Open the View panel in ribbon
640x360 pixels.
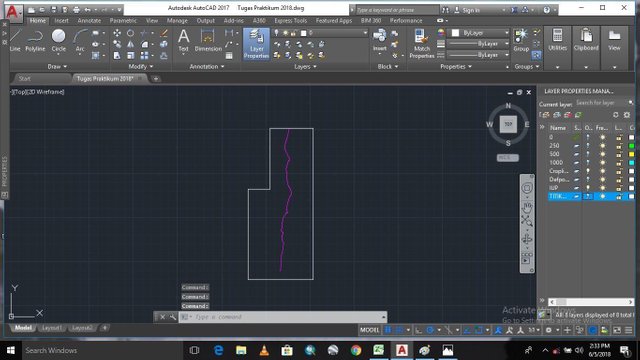(614, 41)
